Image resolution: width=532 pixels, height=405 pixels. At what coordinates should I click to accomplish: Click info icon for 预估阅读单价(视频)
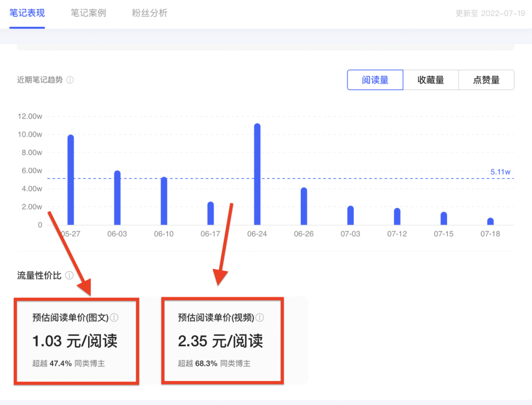(260, 318)
